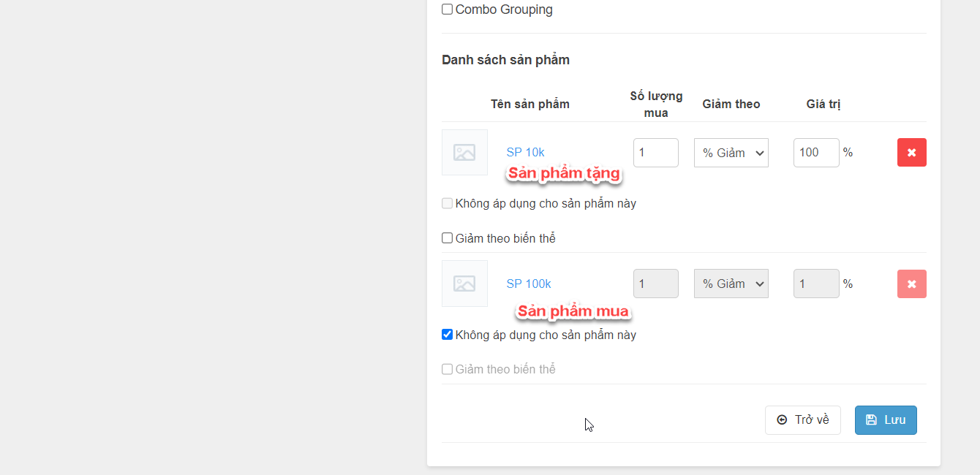Click the disabled delete icon for SP 100k
The height and width of the screenshot is (475, 980).
tap(911, 284)
